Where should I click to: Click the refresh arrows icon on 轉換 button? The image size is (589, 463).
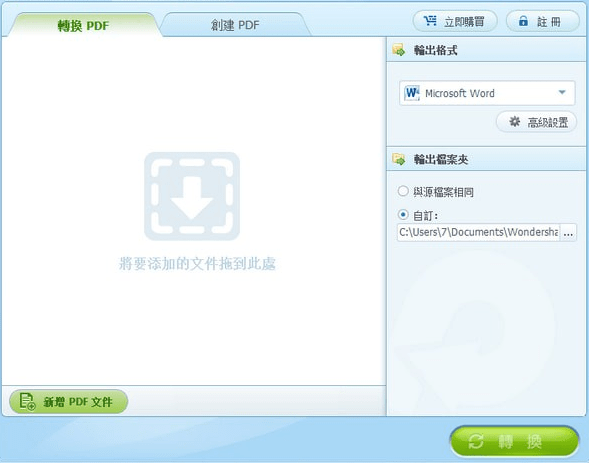tap(476, 441)
